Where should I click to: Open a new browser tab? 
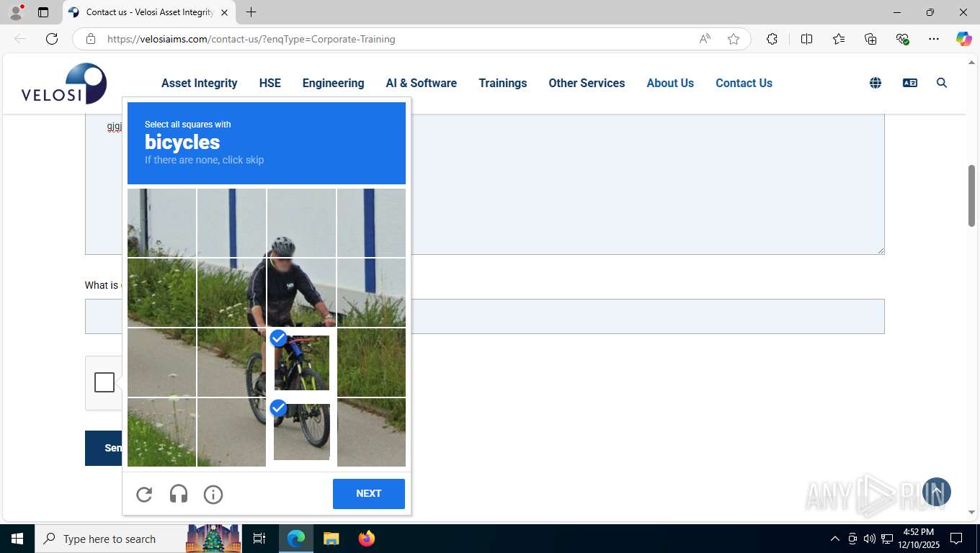point(251,12)
